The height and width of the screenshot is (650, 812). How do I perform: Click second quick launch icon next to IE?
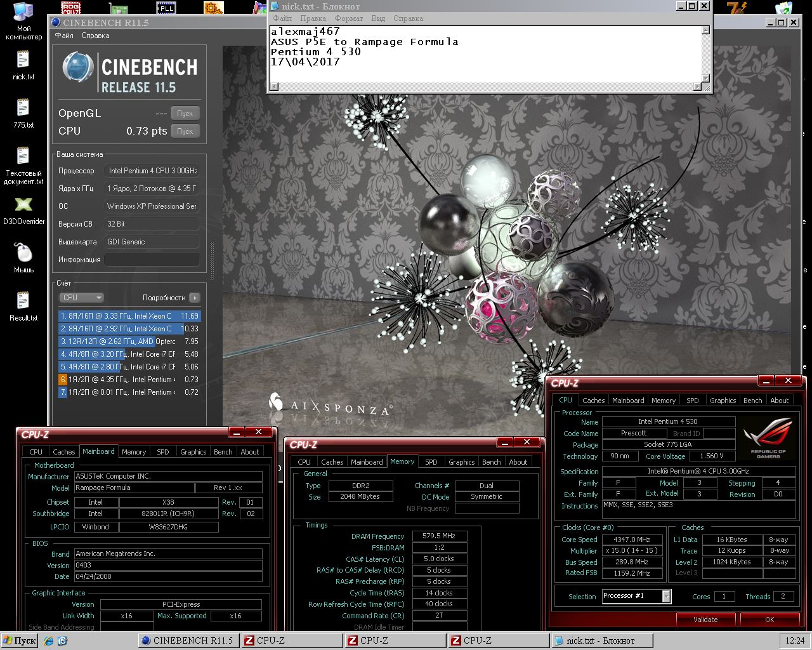click(62, 640)
